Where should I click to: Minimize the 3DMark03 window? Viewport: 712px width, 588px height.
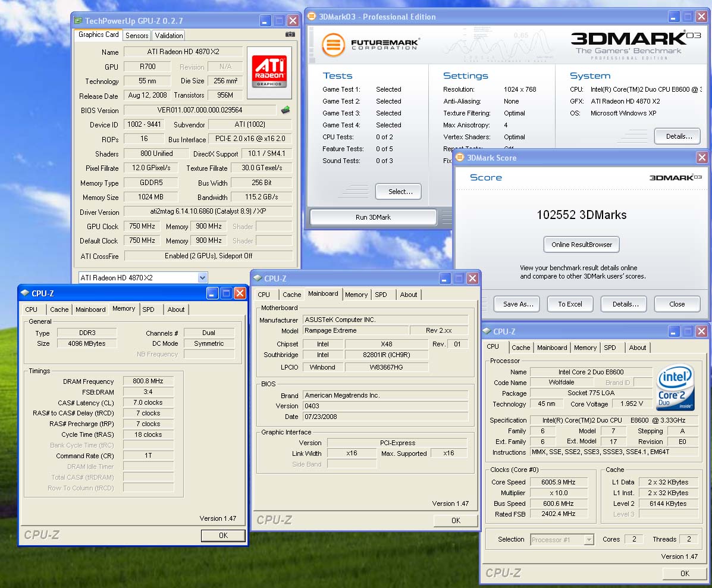(x=674, y=17)
